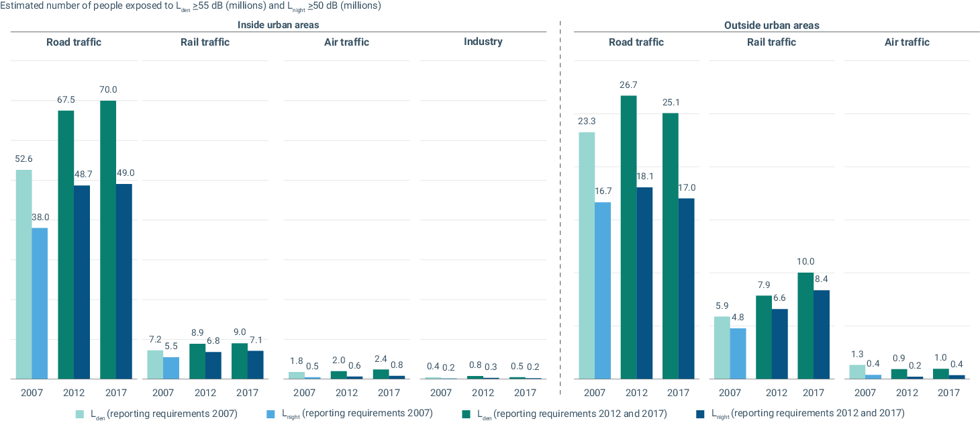Screen dimensions: 980x423
Task: Click the 'Outside urban areas' section heading
Action: 771,26
